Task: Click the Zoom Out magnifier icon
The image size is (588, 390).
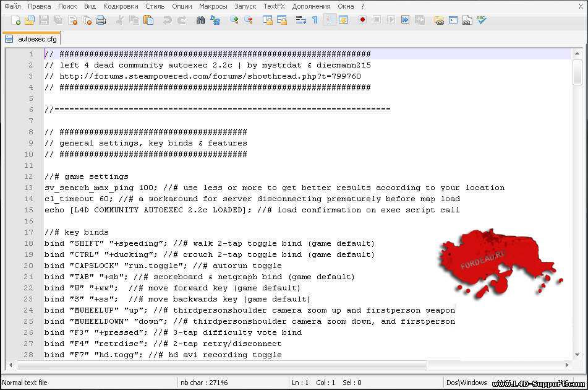Action: click(249, 20)
